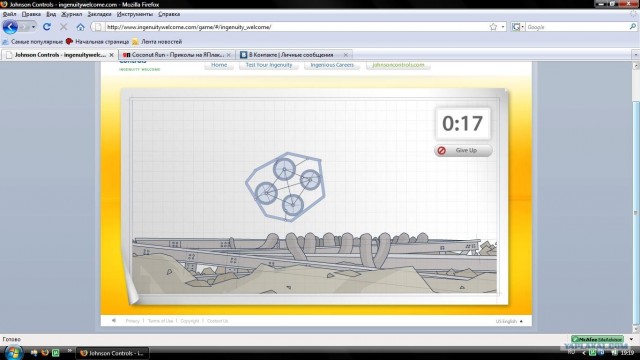
Task: Open the Firefox home page icon
Action: click(x=80, y=27)
